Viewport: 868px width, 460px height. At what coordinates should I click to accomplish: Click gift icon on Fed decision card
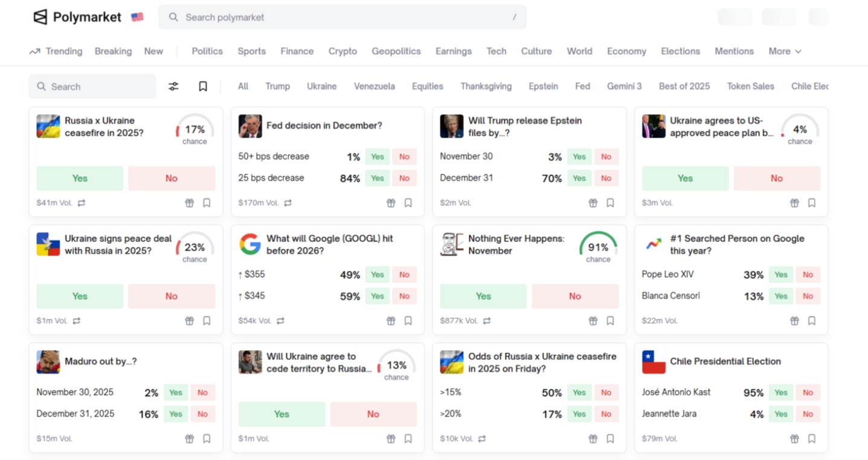391,203
